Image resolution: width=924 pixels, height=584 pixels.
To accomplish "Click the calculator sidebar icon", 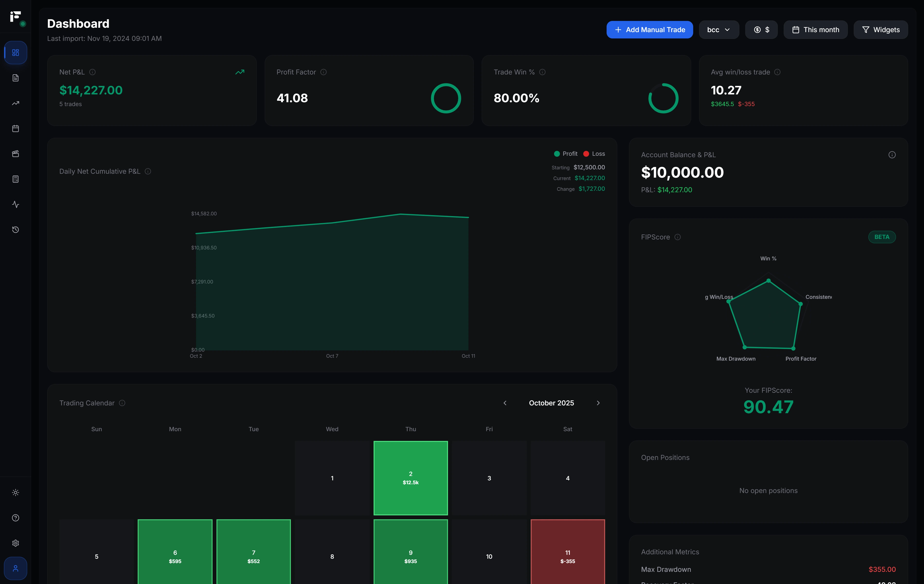I will [x=15, y=179].
